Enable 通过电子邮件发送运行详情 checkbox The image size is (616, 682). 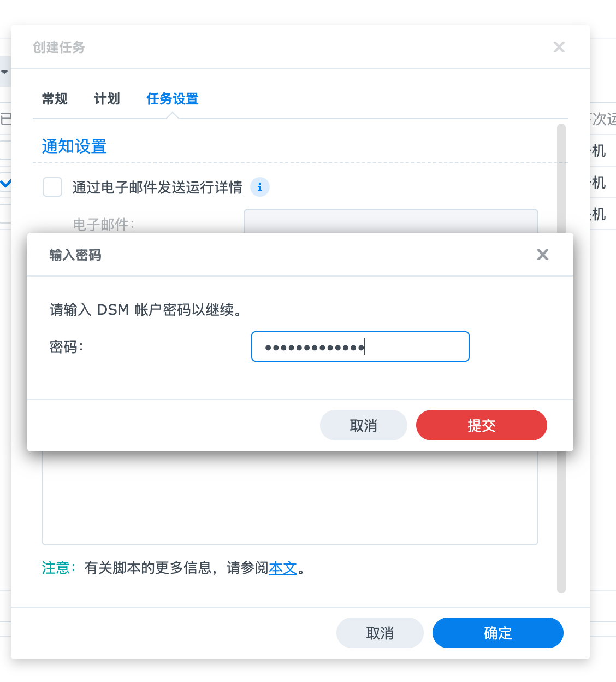[x=52, y=187]
